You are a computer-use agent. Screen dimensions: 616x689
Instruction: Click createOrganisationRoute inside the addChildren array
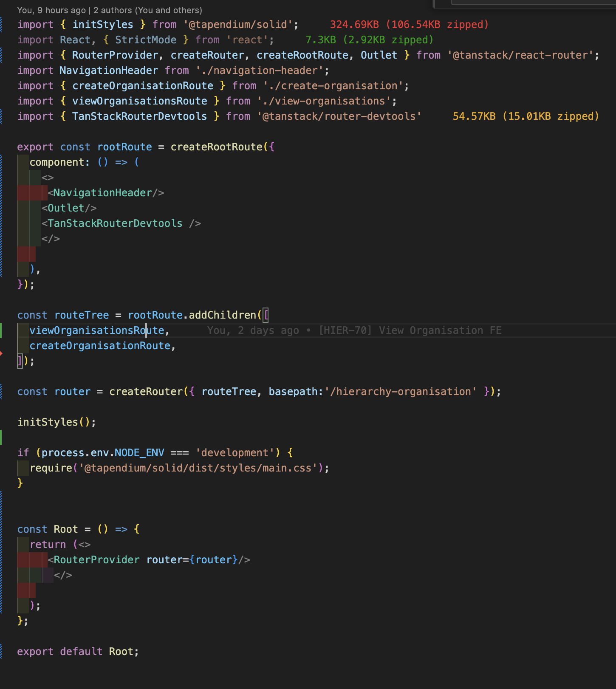coord(100,346)
